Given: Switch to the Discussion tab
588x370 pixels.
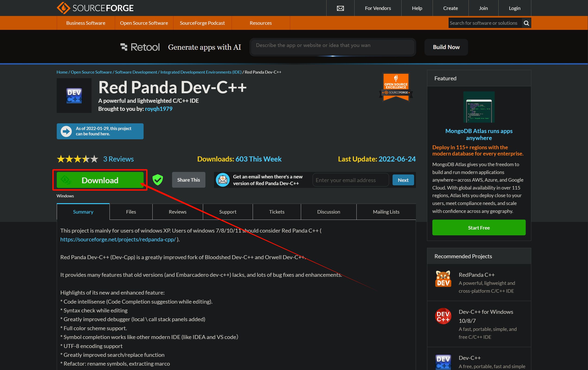Looking at the screenshot, I should pyautogui.click(x=328, y=212).
